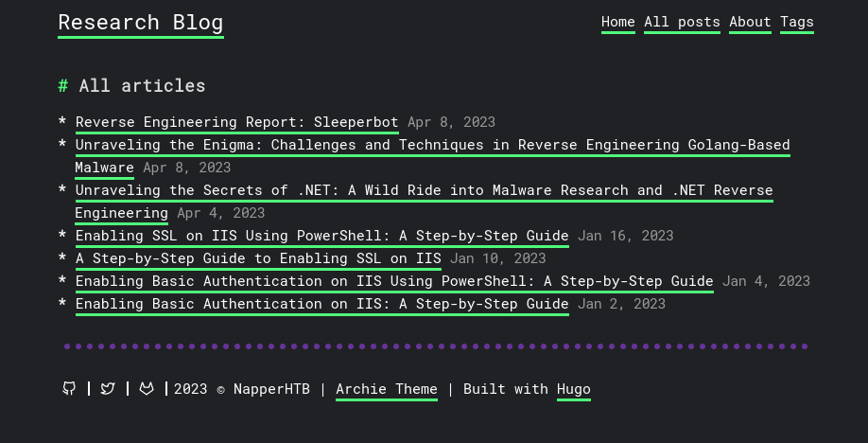868x443 pixels.
Task: Click the Apr 8, 2023 date beside Sleeperbot
Action: (451, 122)
